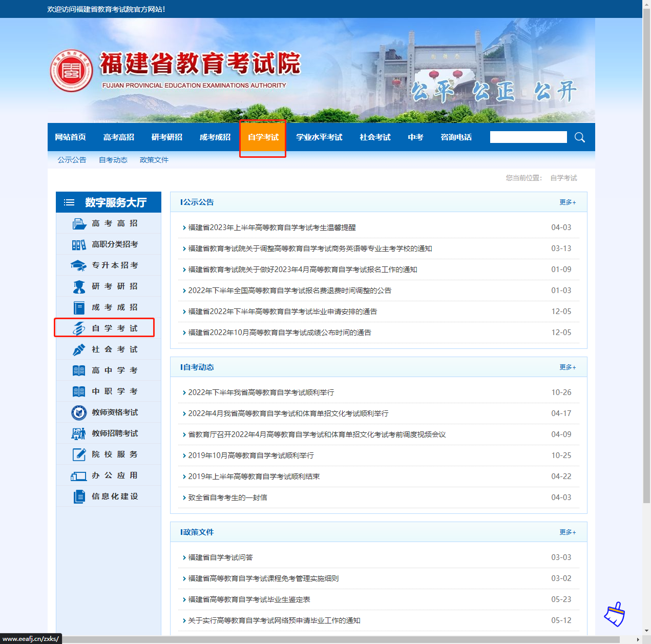Viewport: 651px width, 644px height.
Task: Click the 数字服务大厅 list menu icon
Action: 69,202
